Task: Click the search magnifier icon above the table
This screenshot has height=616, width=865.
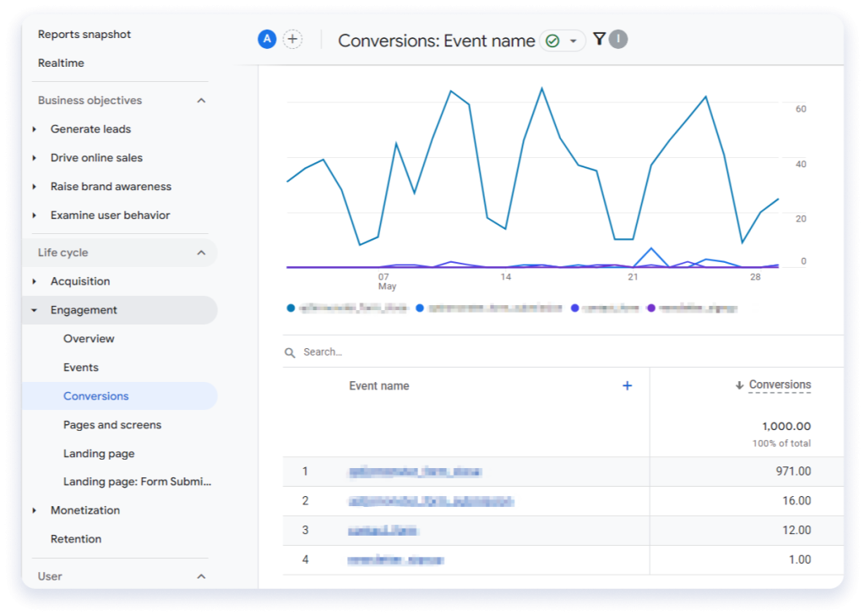Action: point(290,352)
